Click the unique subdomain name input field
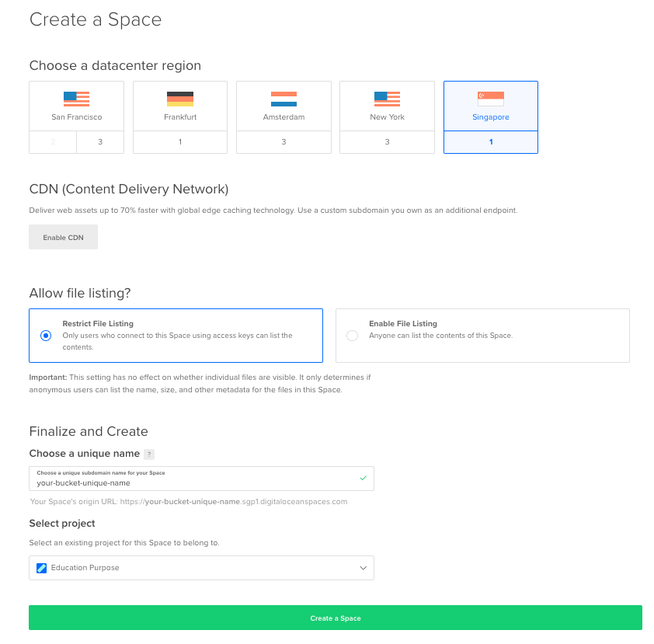654x644 pixels. pos(201,479)
